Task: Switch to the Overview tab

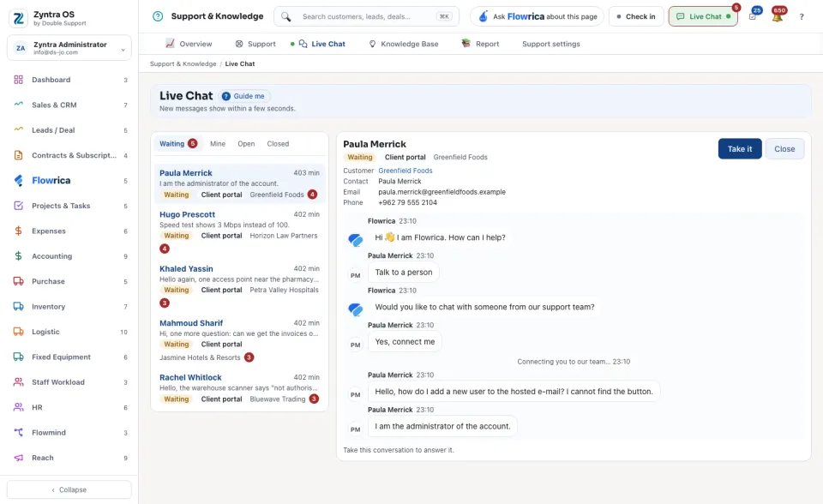Action: [189, 44]
